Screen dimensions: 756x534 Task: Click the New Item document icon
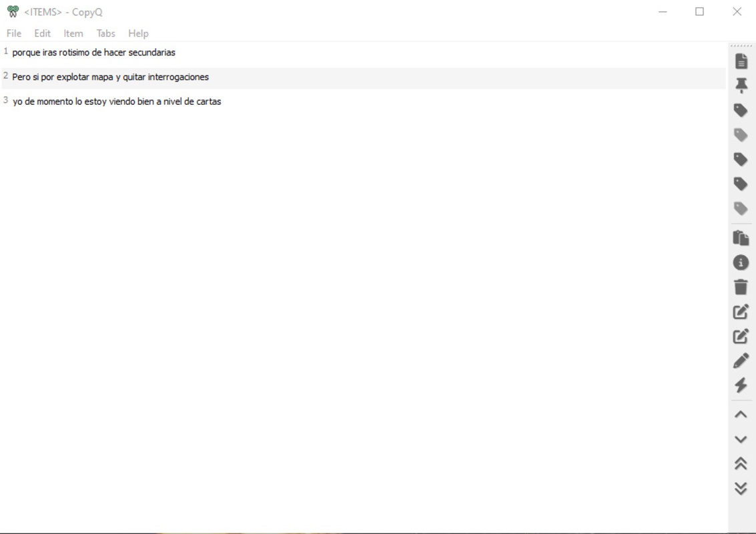click(741, 61)
